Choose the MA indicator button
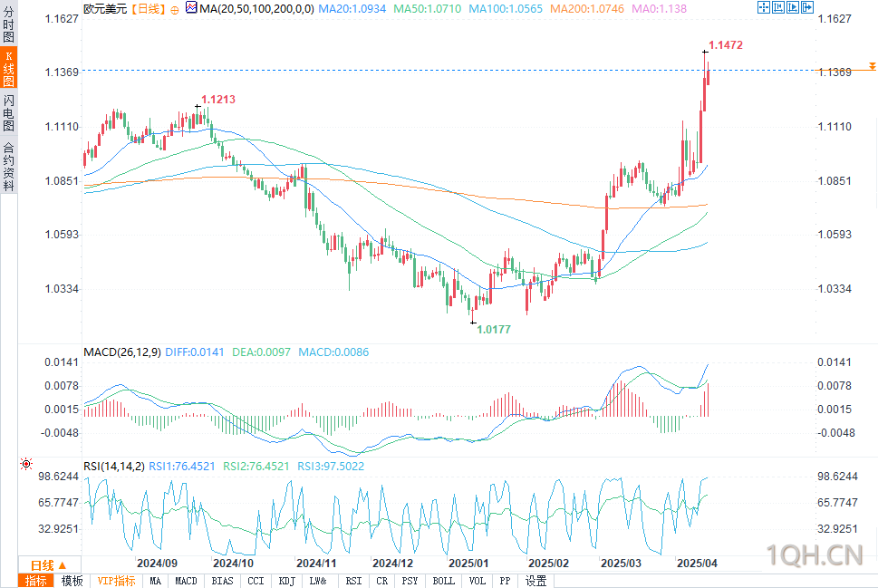 (x=155, y=581)
